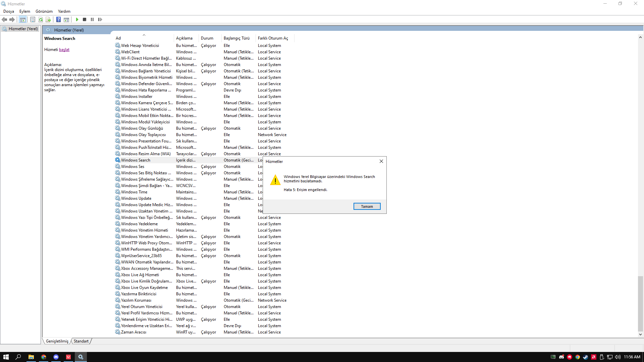Toggle the Show/Hide Action Pane icon
Screen dimensions: 644x362
66,19
